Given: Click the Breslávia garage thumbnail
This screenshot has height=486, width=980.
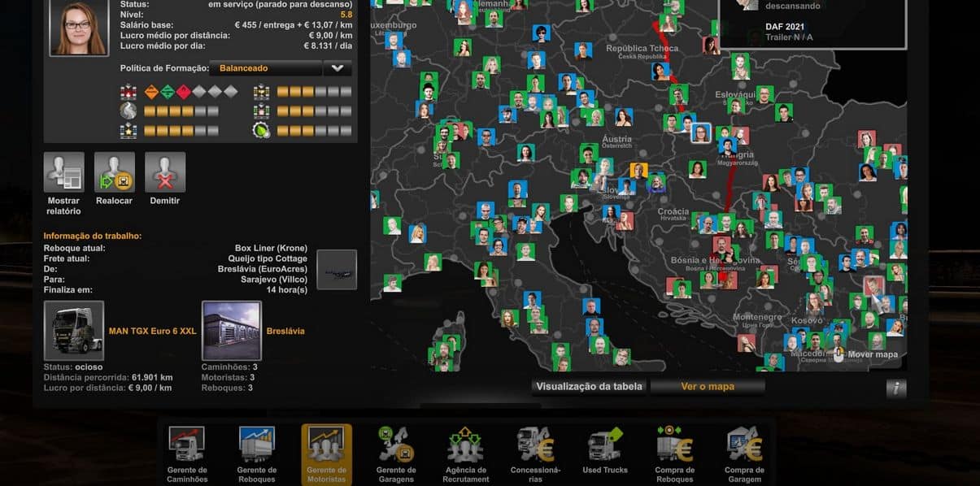Looking at the screenshot, I should coord(232,331).
